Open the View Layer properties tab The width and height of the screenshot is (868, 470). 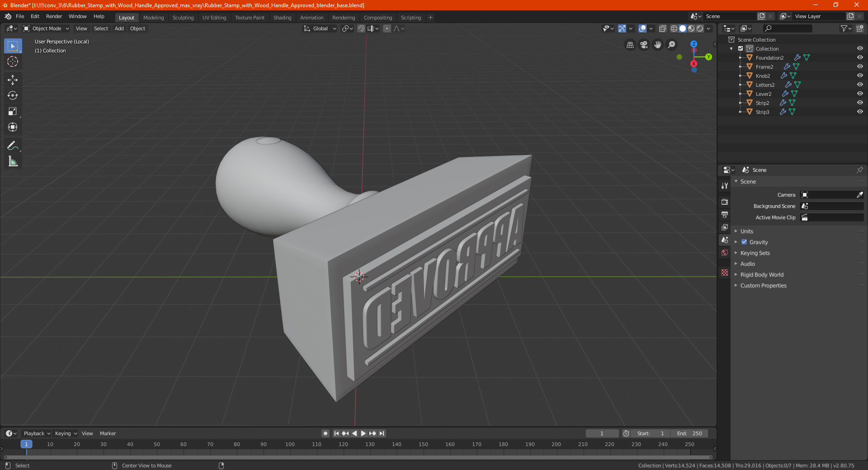725,227
